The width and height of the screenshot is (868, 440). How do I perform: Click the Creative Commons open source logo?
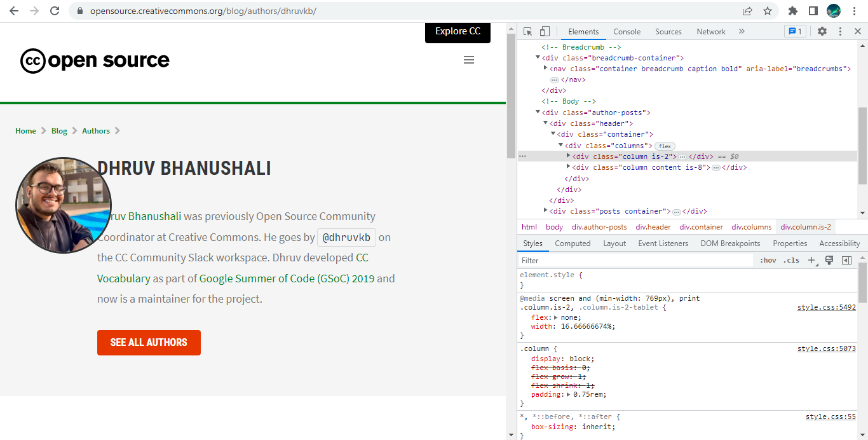(x=95, y=60)
